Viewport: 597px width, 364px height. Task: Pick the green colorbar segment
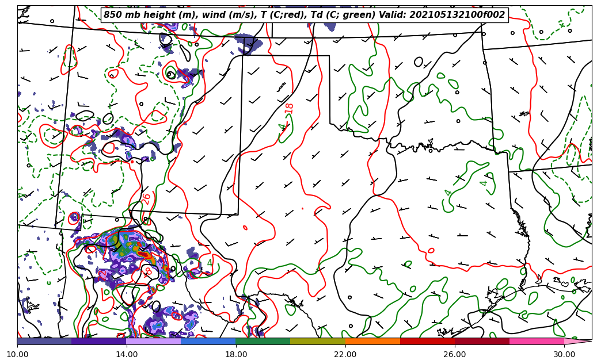(x=263, y=341)
